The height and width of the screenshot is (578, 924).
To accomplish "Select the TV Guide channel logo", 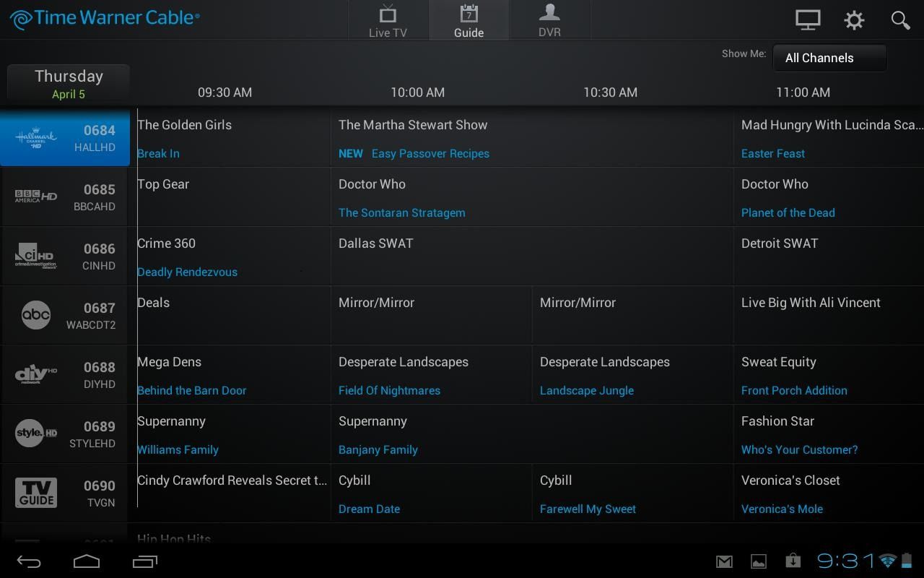I will tap(36, 492).
